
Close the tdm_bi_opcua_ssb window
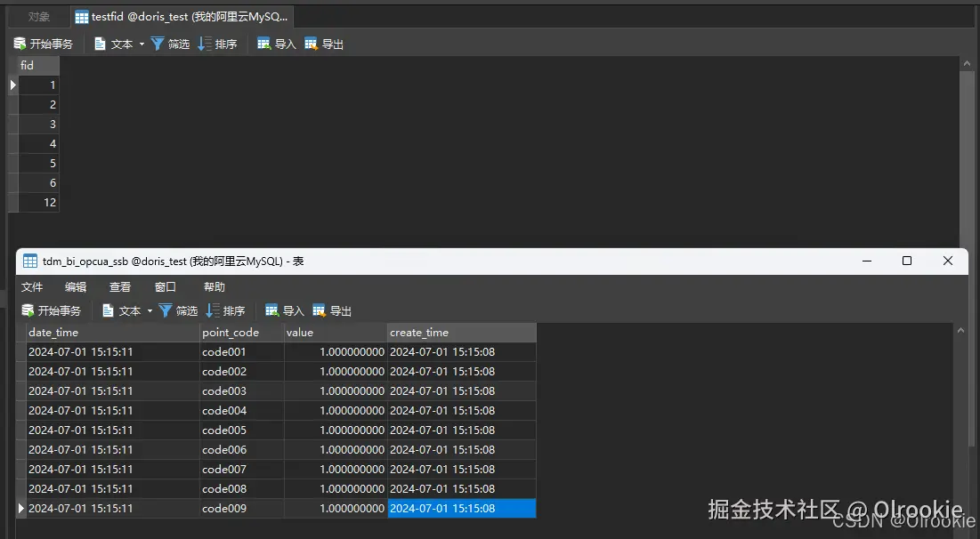point(948,261)
